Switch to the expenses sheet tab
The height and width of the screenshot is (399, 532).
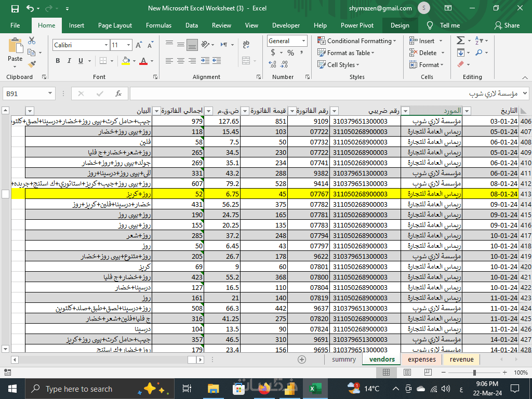coord(421,359)
